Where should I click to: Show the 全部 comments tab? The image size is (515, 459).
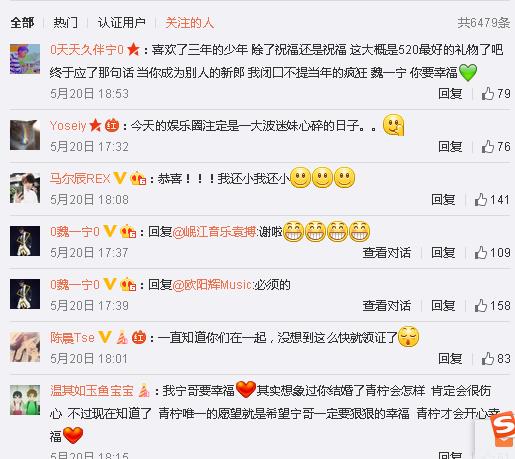click(22, 23)
